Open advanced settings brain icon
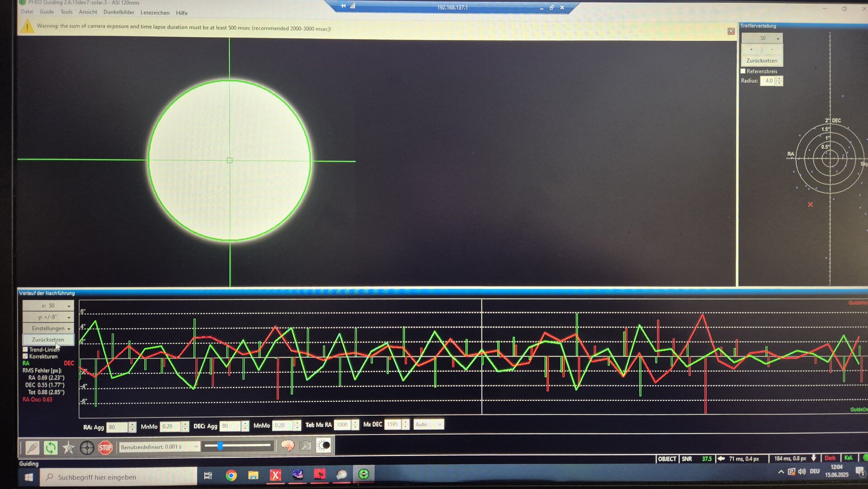The image size is (868, 489). (x=288, y=446)
